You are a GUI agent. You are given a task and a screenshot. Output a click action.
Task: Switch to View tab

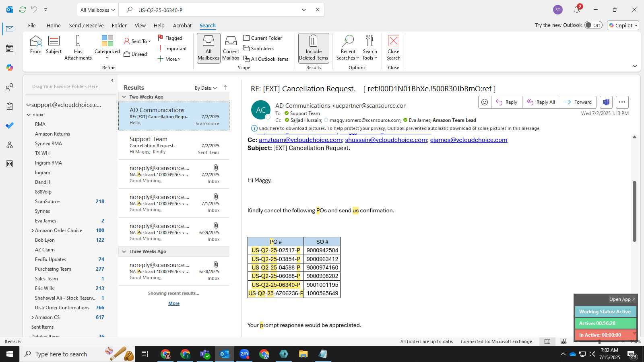140,25
